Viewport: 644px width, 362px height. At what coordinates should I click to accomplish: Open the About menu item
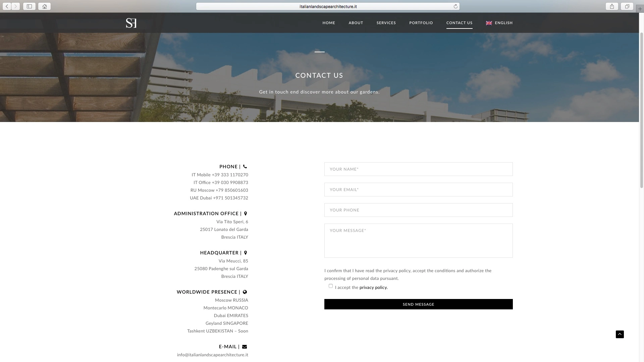point(356,23)
